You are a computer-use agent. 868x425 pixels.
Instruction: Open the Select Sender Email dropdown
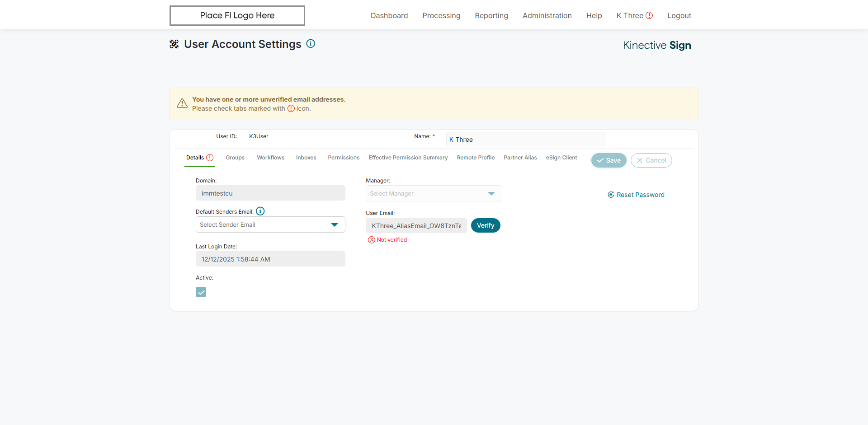click(x=270, y=224)
